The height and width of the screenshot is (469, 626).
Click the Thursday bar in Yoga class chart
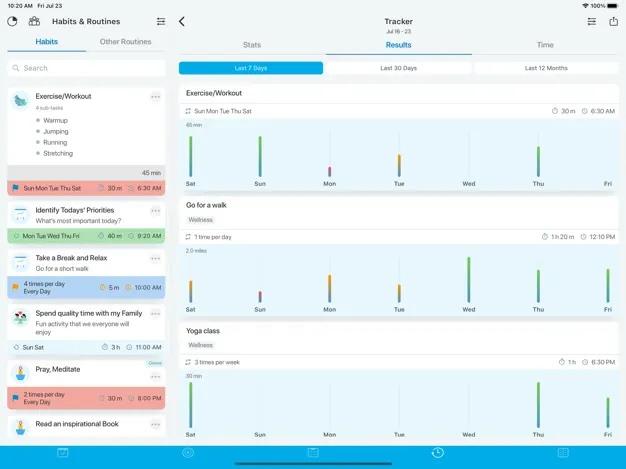538,405
